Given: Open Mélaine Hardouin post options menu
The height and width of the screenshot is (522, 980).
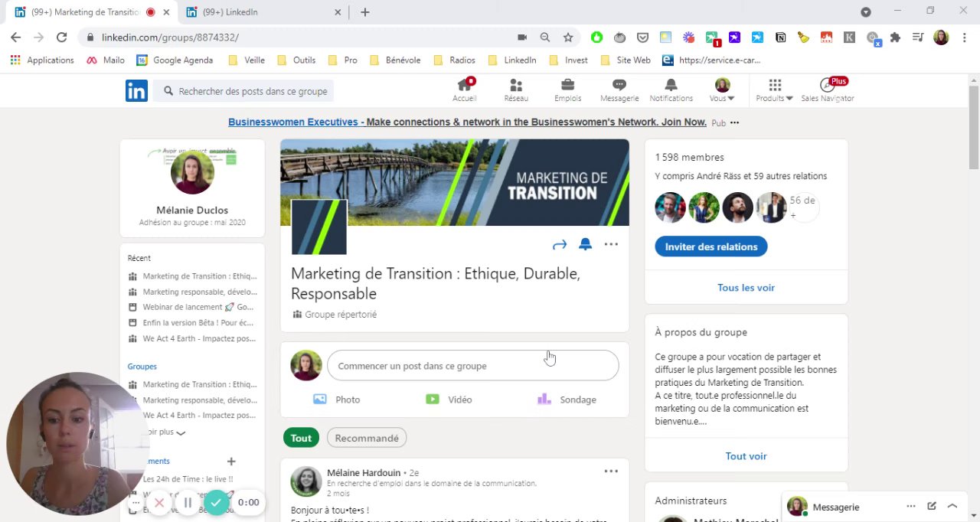Looking at the screenshot, I should click(x=611, y=471).
